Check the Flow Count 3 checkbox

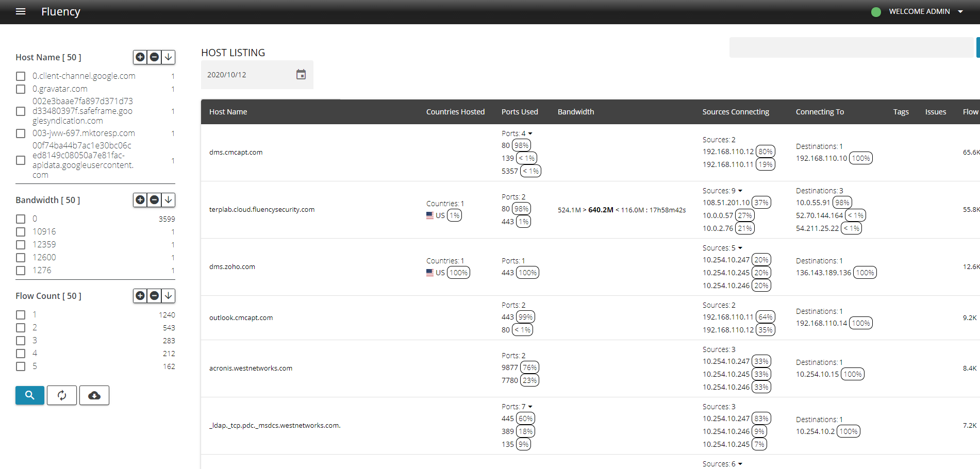pos(21,341)
